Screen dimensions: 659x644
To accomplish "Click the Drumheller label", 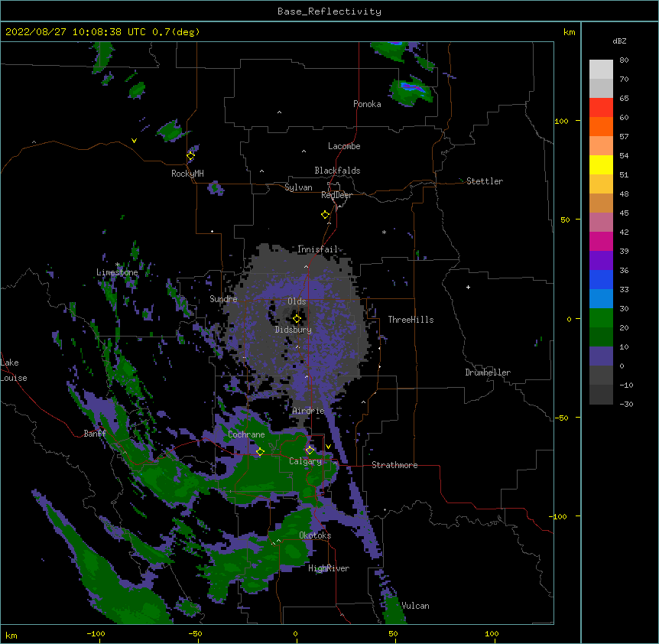I will pos(488,372).
